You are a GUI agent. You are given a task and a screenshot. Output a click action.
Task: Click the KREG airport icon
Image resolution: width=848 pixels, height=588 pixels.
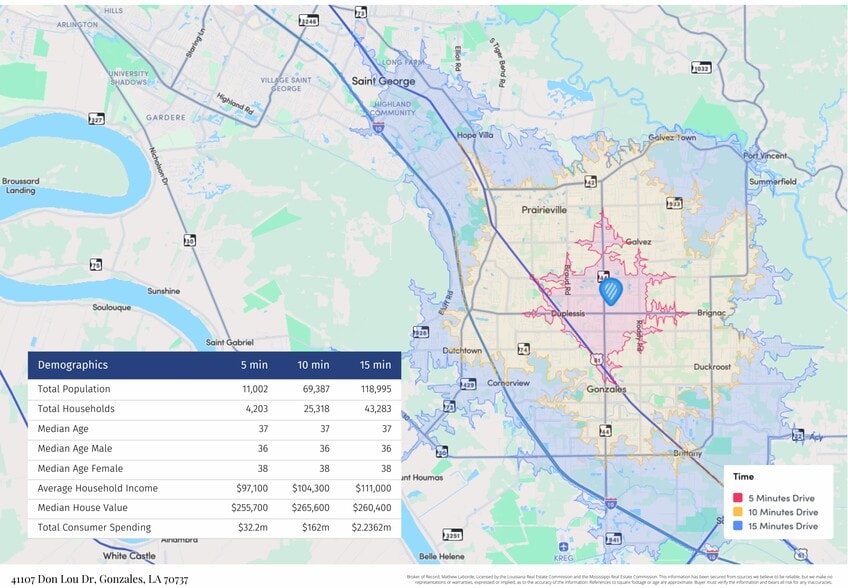pyautogui.click(x=563, y=546)
